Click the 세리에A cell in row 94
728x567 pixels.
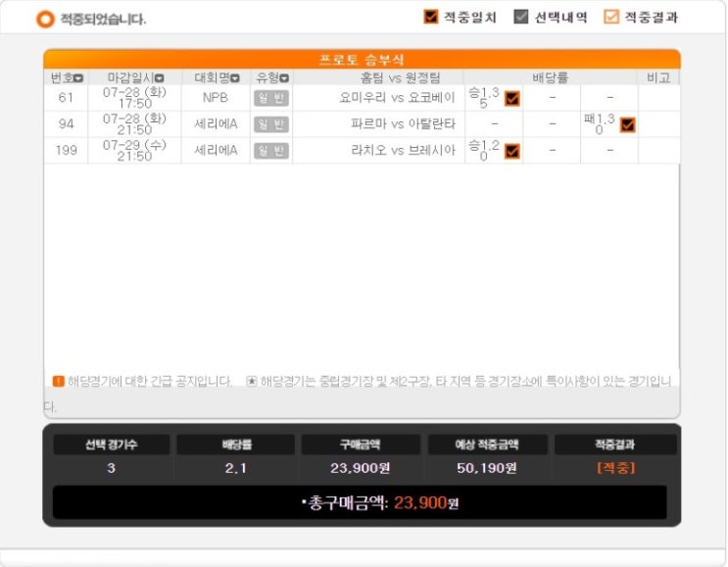(216, 124)
